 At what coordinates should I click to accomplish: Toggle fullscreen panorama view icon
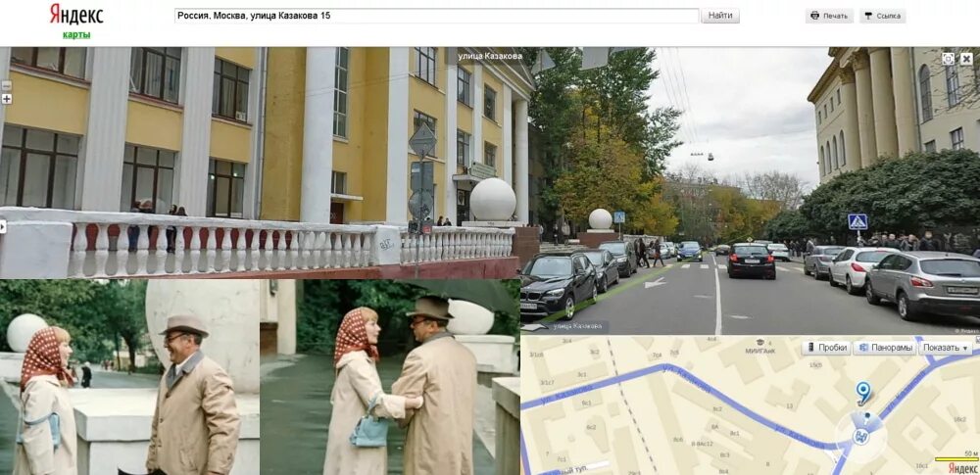(x=948, y=59)
